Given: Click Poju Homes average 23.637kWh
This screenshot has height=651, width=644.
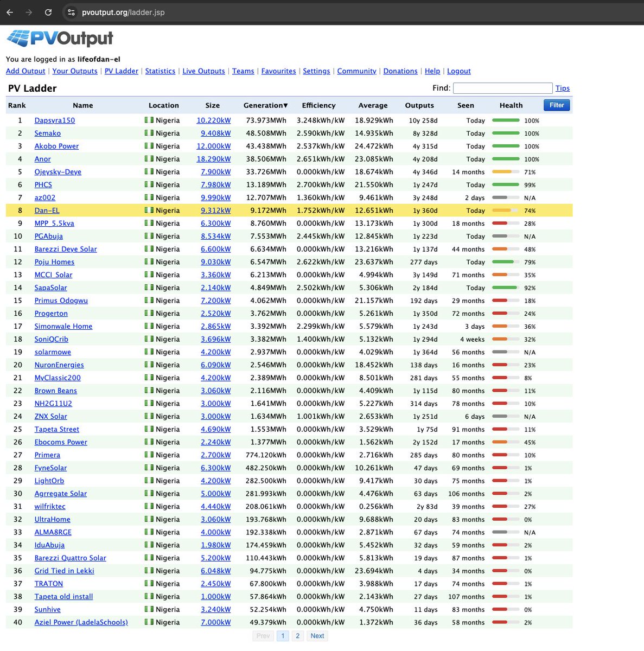Looking at the screenshot, I should (x=374, y=262).
